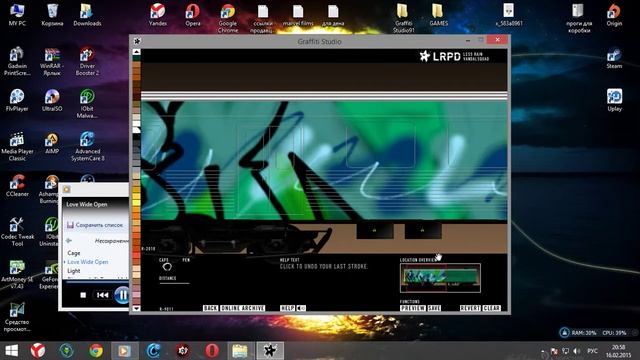Image resolution: width=640 pixels, height=360 pixels.
Task: Switch to the media player in the taskbar
Action: point(124,351)
